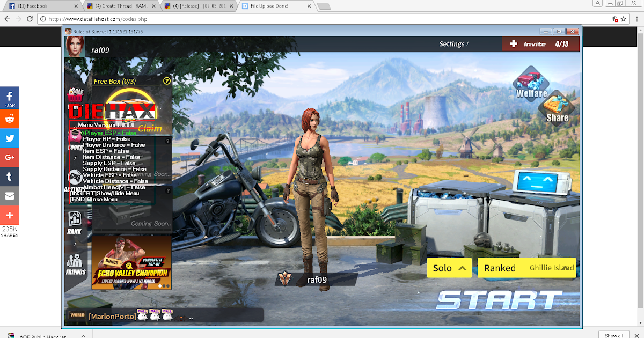Toggle Vehicle ESP option

pos(109,175)
